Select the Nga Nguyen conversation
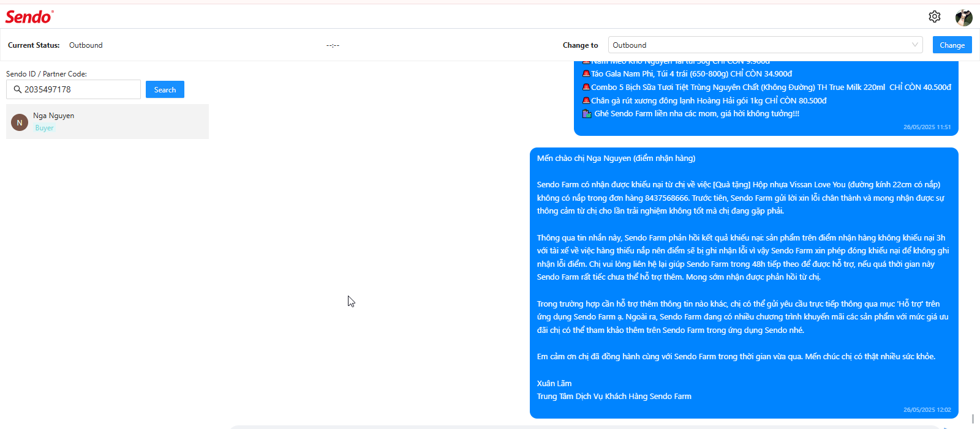The height and width of the screenshot is (429, 980). 107,121
